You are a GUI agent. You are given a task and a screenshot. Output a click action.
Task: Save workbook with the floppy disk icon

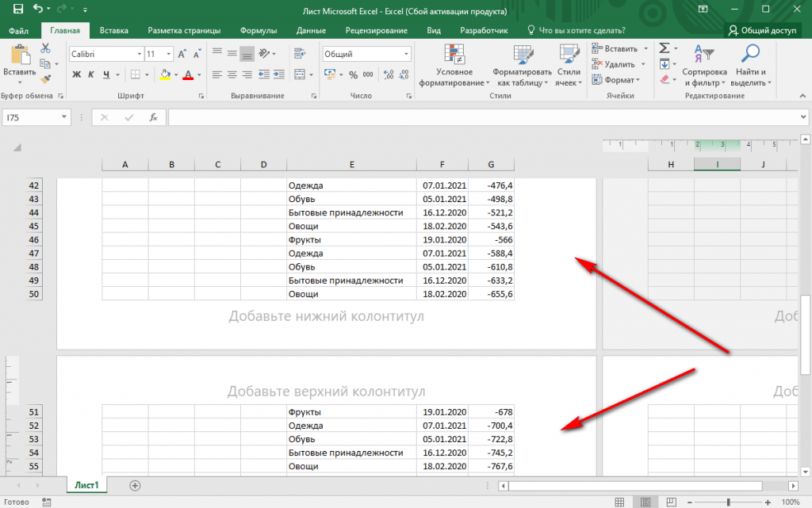18,10
